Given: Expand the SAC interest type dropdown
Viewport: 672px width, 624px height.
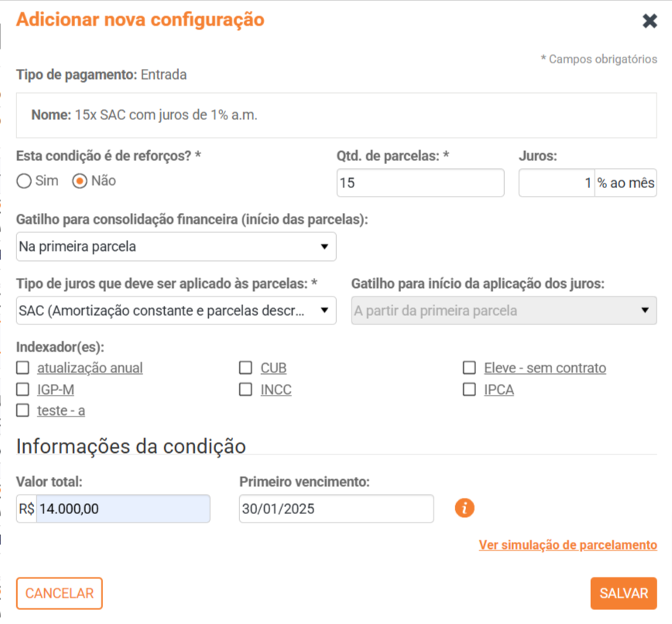Looking at the screenshot, I should coord(176,311).
